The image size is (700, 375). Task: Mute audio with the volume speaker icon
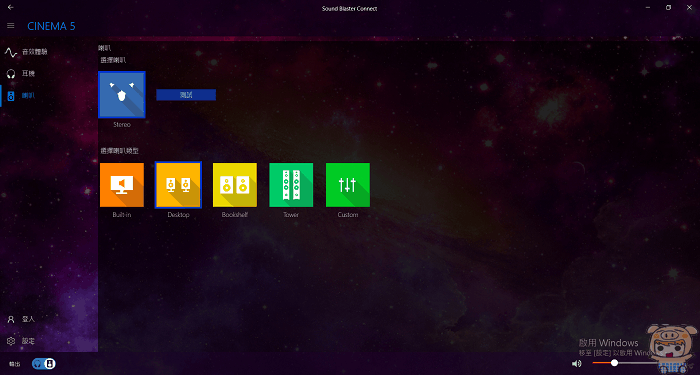(x=576, y=363)
